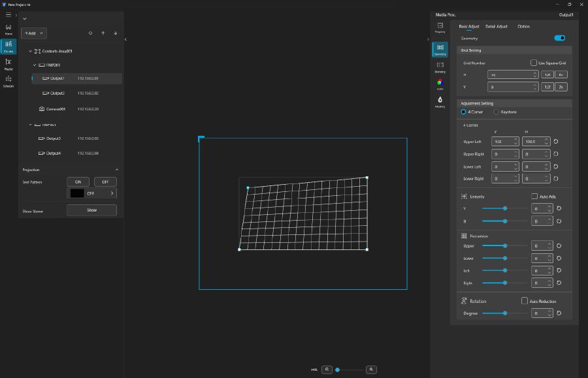588x378 pixels.
Task: Open the Playlist sidebar icon
Action: pyautogui.click(x=8, y=63)
